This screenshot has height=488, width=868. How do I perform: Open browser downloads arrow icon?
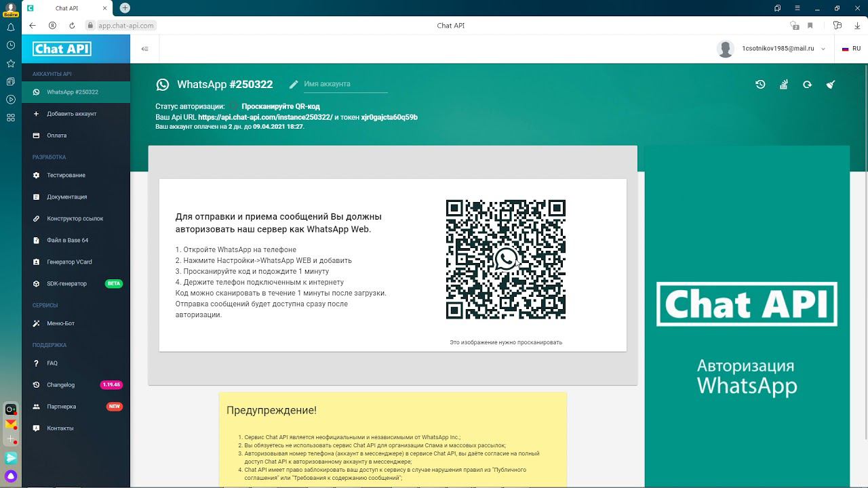tap(856, 26)
